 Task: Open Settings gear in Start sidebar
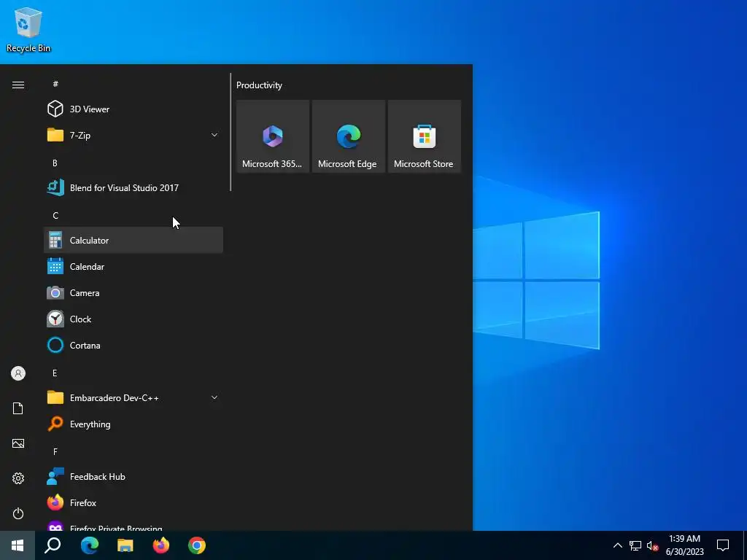pyautogui.click(x=18, y=478)
